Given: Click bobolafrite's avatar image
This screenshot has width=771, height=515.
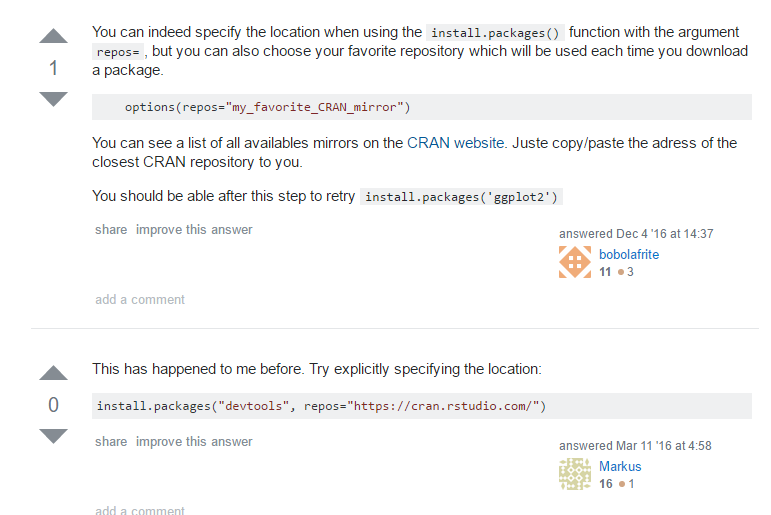Looking at the screenshot, I should (x=575, y=262).
